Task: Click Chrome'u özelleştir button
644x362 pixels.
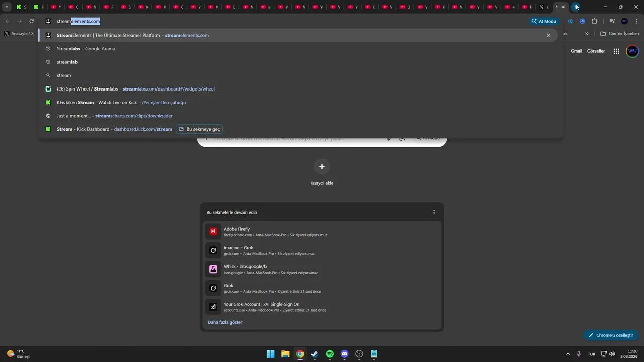Action: pos(611,335)
